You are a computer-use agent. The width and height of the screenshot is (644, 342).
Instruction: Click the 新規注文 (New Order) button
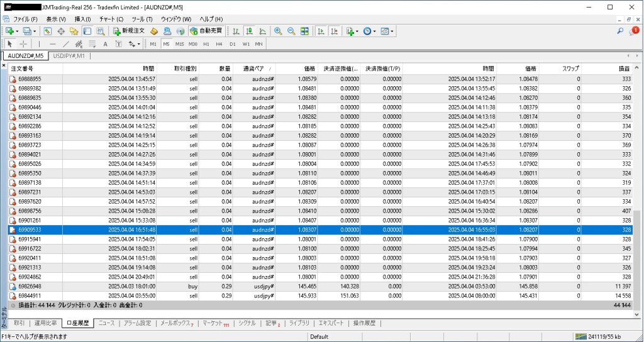(x=129, y=31)
